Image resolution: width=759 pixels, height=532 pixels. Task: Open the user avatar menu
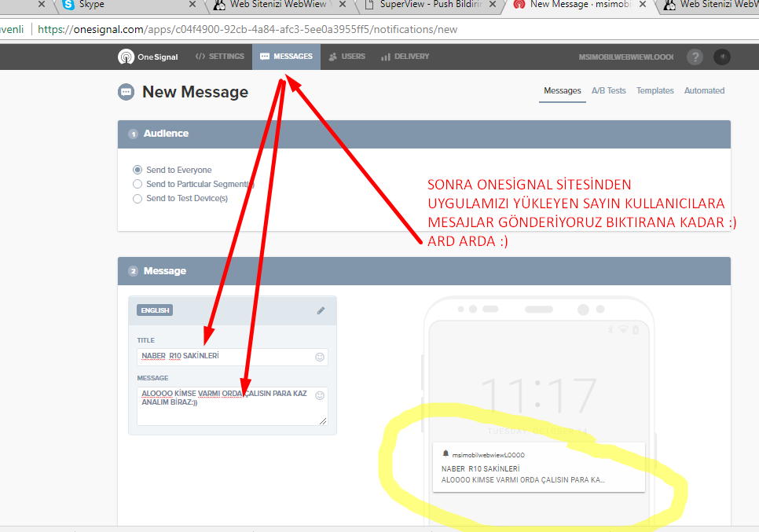click(x=722, y=57)
